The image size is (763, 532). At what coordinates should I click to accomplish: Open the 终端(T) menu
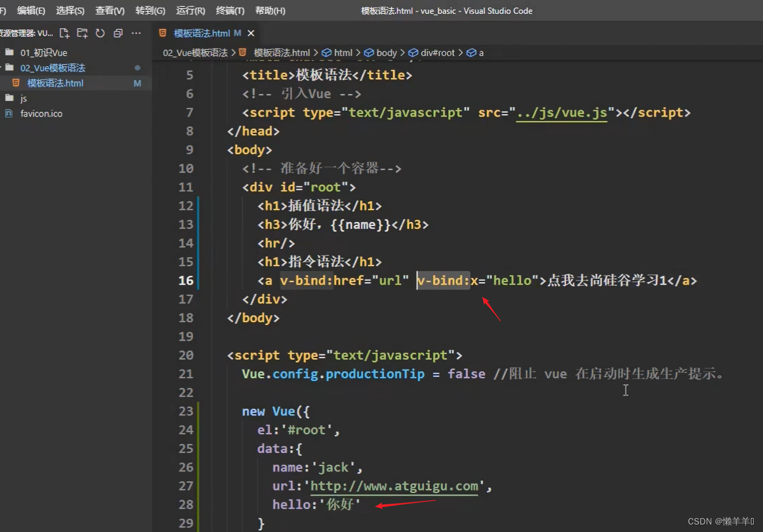coord(230,10)
